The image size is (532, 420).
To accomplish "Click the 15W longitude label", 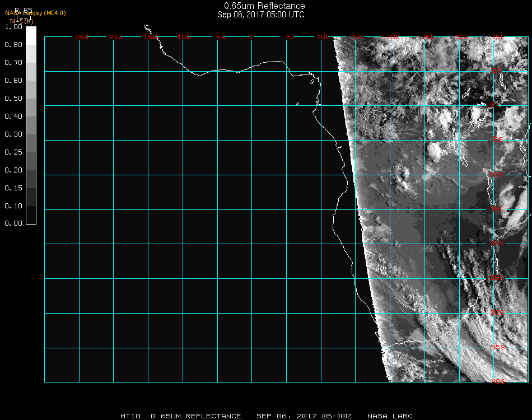I will coord(151,37).
